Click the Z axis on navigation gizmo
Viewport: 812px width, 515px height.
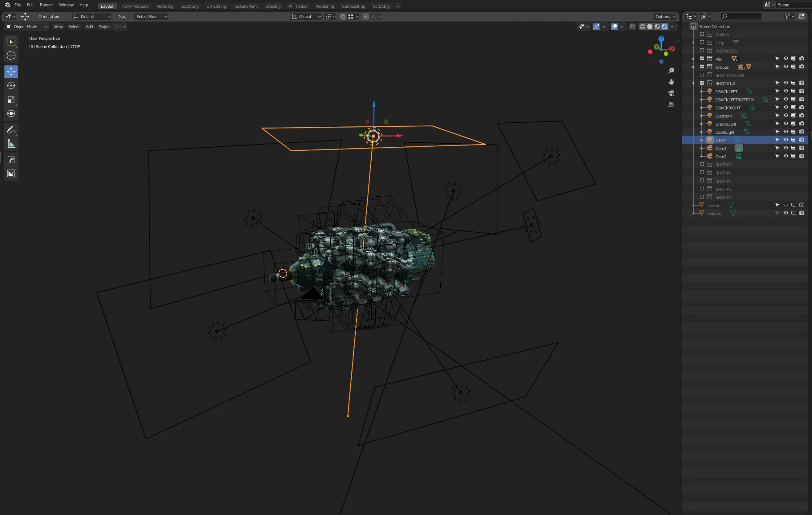[661, 39]
